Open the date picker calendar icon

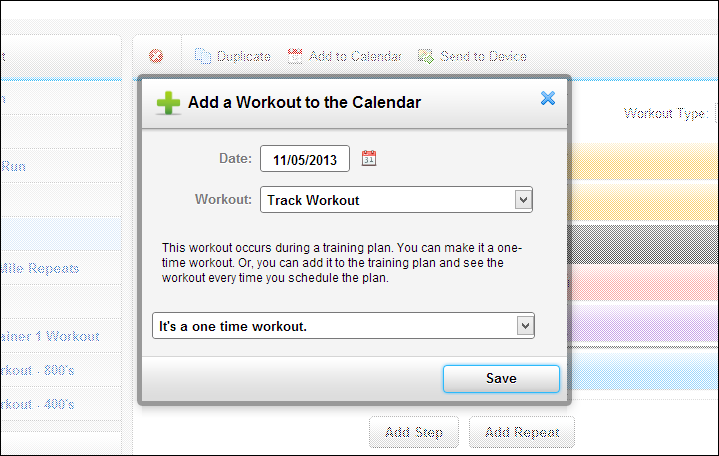pos(369,158)
